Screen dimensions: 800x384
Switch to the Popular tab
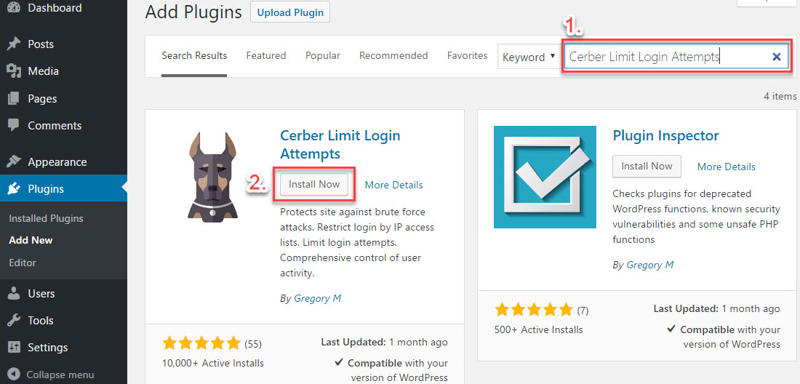(x=322, y=56)
